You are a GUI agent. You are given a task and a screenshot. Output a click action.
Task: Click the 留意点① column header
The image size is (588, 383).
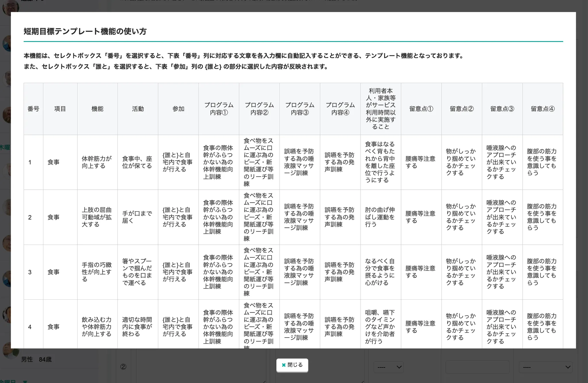tap(421, 109)
